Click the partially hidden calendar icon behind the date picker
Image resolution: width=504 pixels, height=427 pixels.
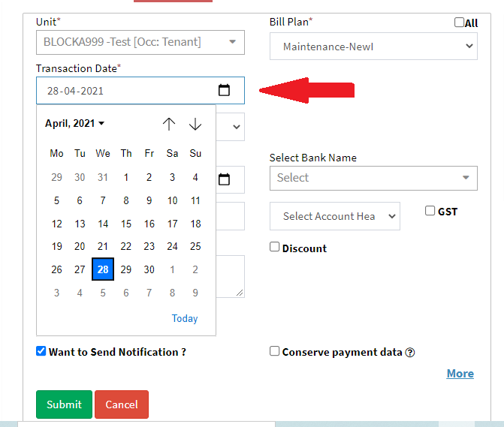click(224, 179)
